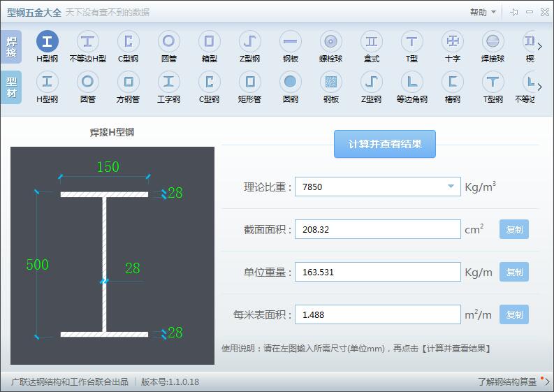Select the 槽钢 channel steel icon

(452, 82)
